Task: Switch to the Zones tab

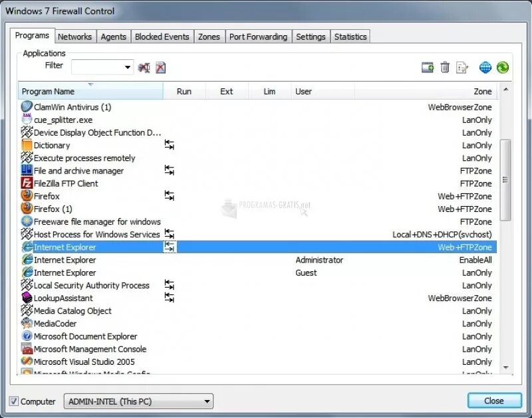Action: (x=209, y=37)
